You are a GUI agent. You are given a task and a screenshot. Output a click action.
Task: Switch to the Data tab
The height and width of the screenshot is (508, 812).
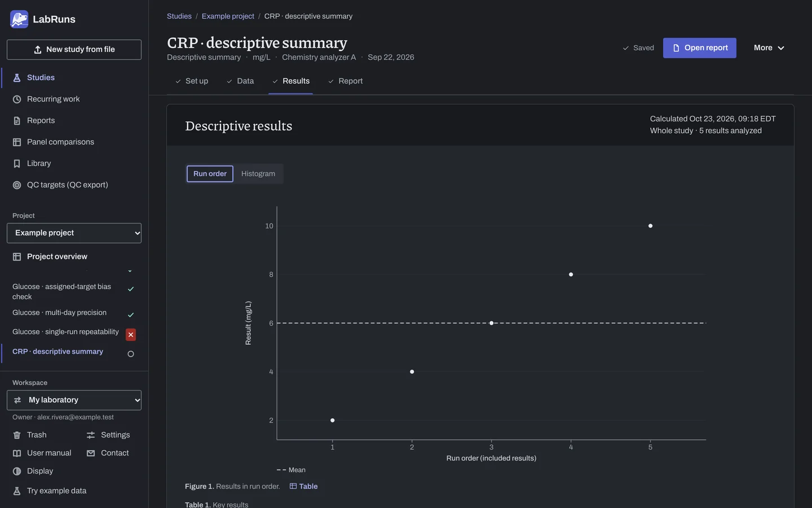(x=240, y=81)
